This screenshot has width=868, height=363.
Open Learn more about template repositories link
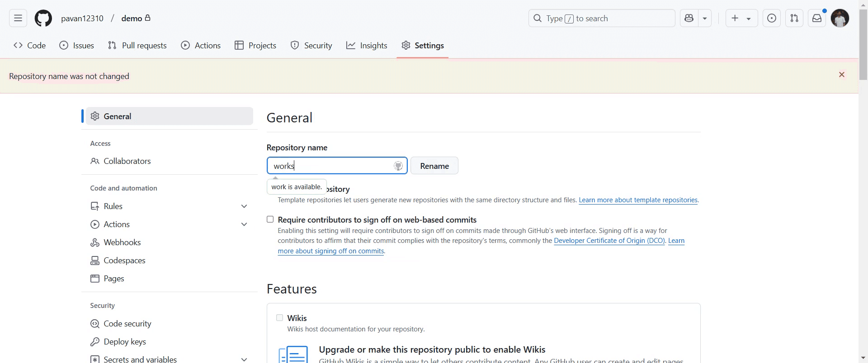[638, 200]
